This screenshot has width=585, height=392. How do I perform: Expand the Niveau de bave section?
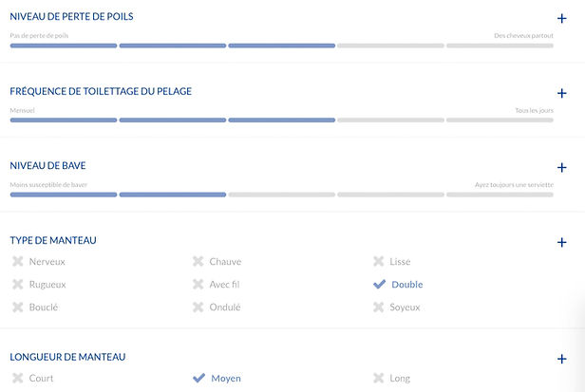(x=562, y=167)
